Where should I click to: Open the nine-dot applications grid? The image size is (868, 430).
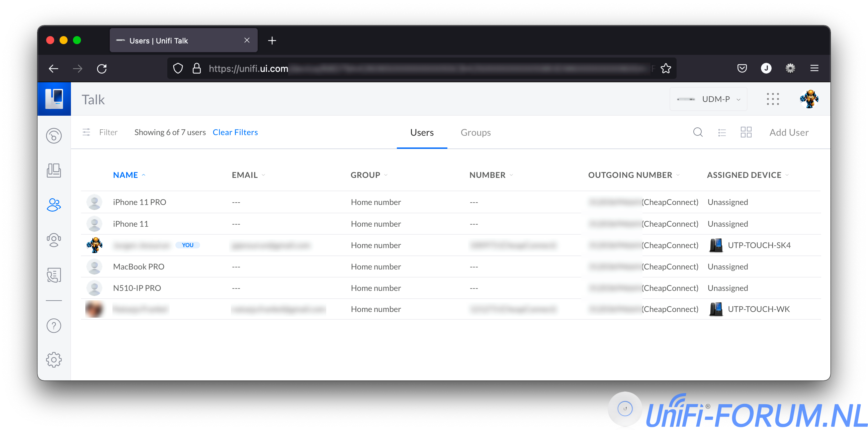coord(772,99)
